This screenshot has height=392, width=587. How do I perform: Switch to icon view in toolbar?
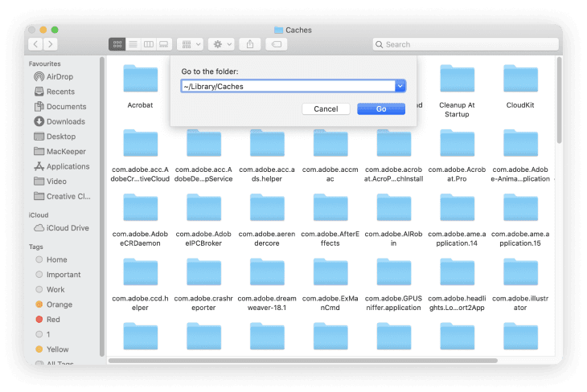pyautogui.click(x=117, y=44)
